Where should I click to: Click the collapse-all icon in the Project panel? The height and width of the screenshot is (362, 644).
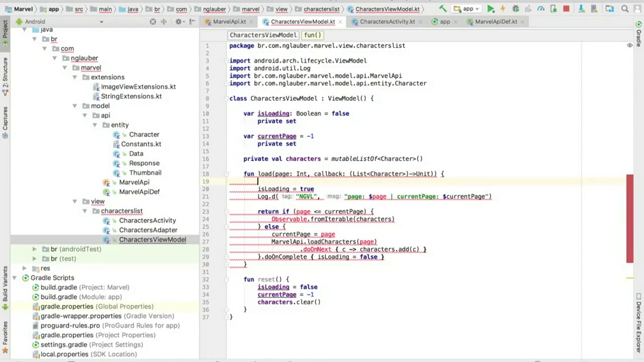coord(164,22)
